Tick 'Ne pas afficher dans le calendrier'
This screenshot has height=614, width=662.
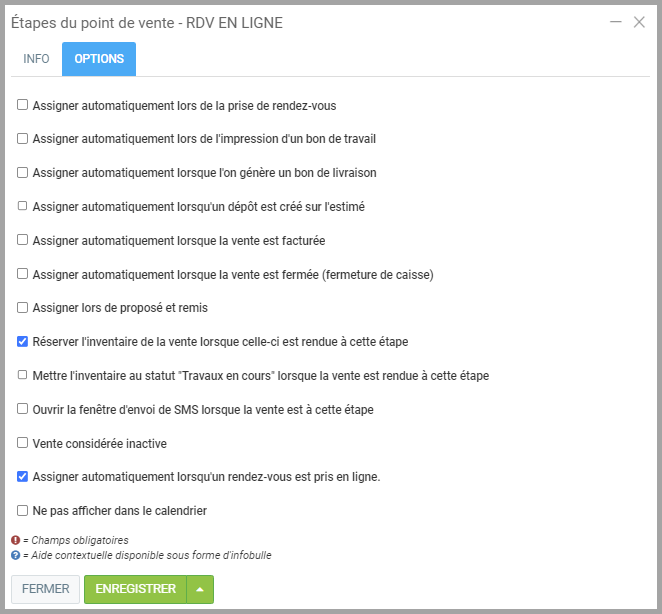click(x=23, y=510)
